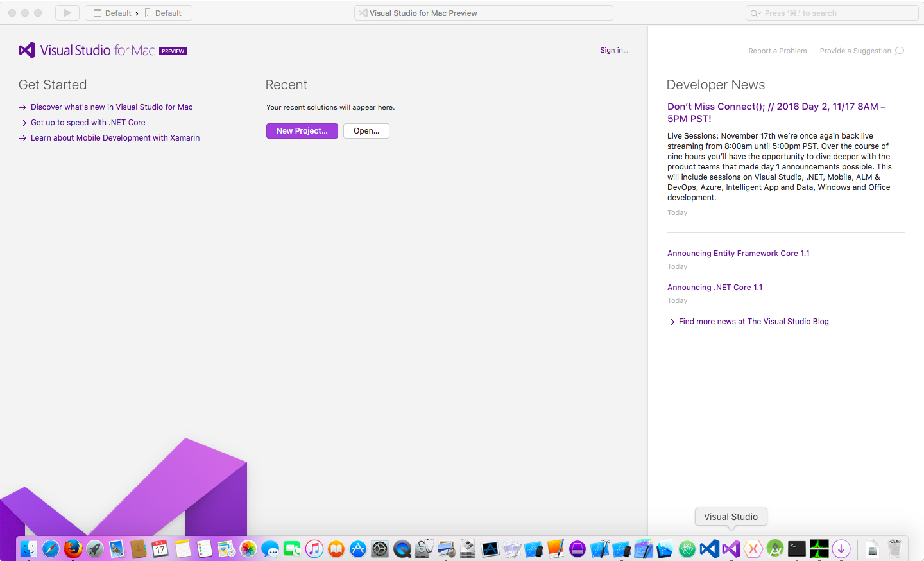Click the suggestion speech bubble icon
This screenshot has height=561, width=924.
click(900, 51)
